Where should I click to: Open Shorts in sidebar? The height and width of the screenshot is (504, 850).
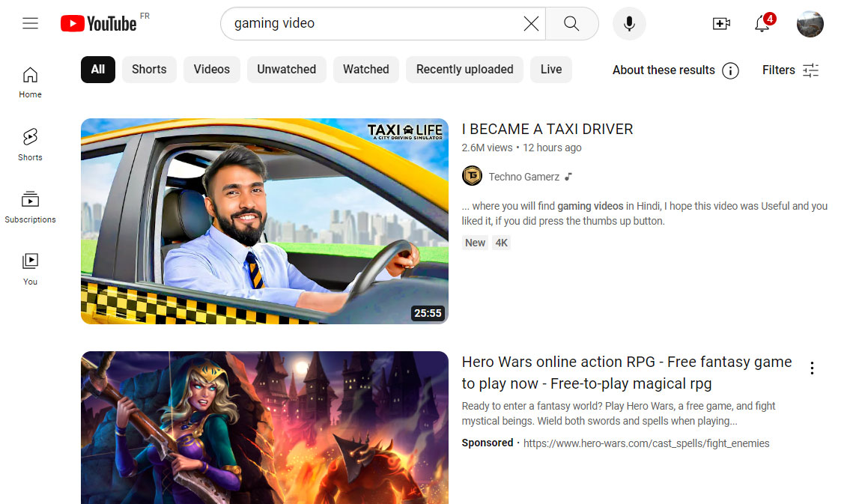(x=31, y=145)
